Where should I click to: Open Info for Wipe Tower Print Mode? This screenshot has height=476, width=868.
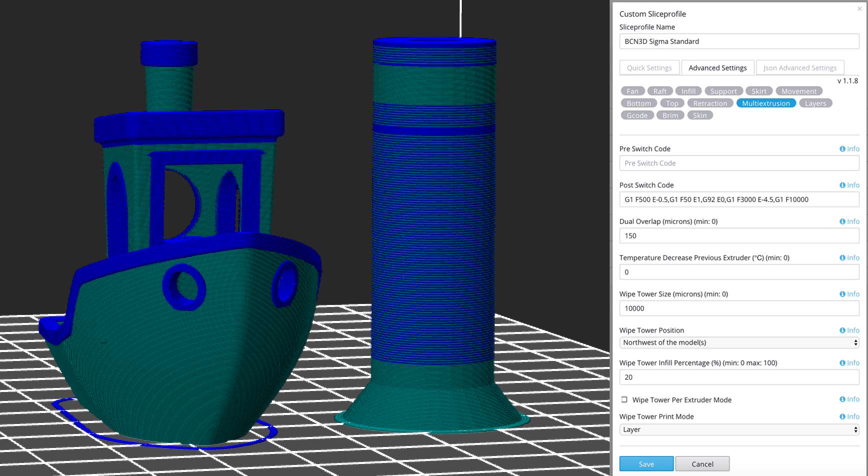click(849, 416)
